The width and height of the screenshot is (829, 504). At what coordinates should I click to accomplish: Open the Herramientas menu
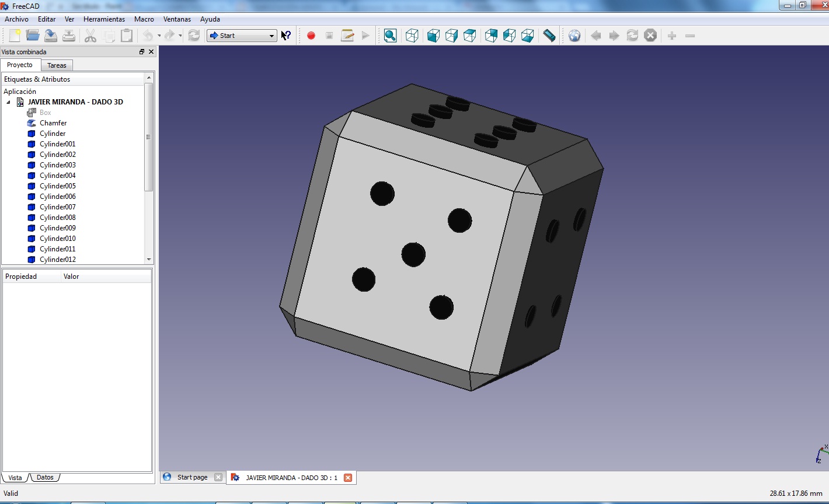pos(104,19)
